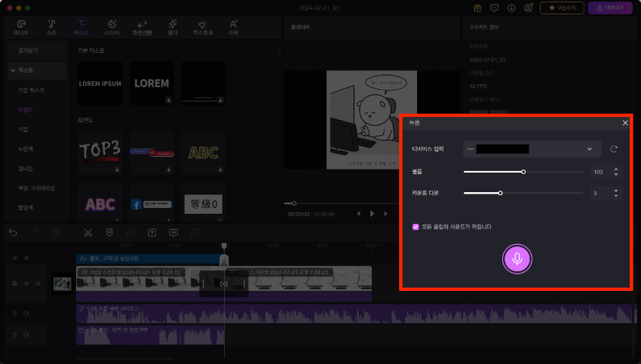This screenshot has width=641, height=364.
Task: Play the preview in the player
Action: [372, 214]
